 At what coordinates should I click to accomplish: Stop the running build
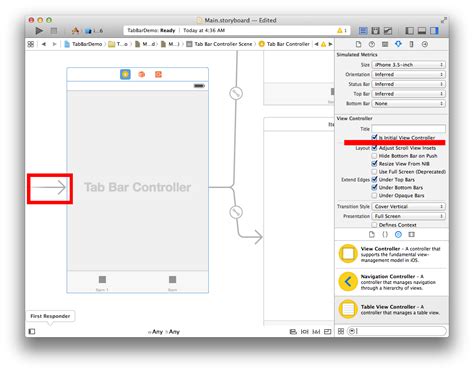pyautogui.click(x=54, y=31)
